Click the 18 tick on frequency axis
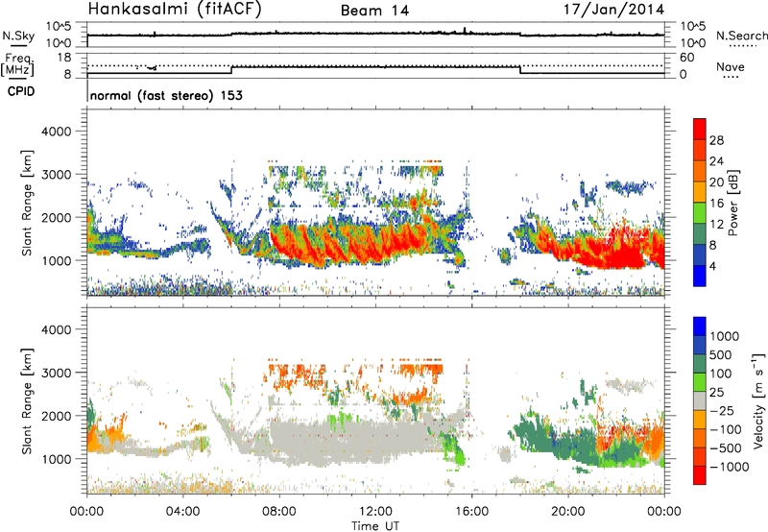The height and width of the screenshot is (532, 768). 64,58
